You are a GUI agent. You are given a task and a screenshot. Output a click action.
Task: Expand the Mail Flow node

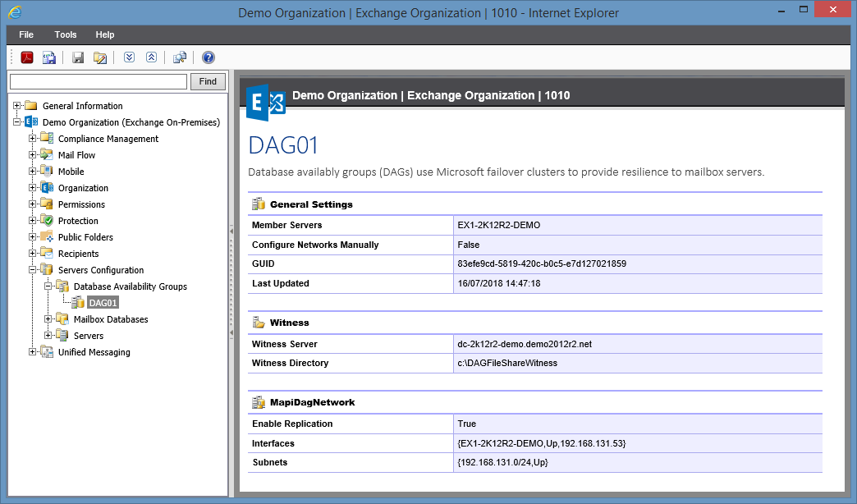coord(32,154)
